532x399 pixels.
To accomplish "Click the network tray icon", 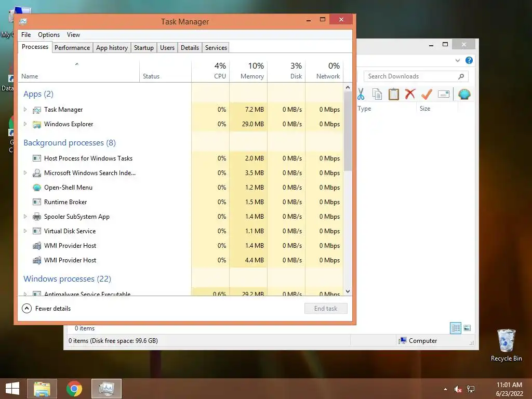I will point(471,389).
